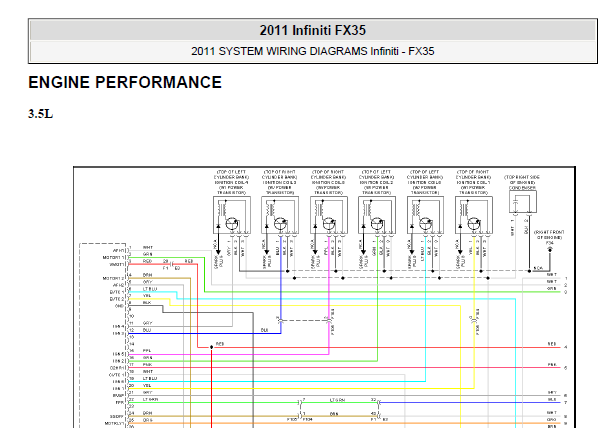Click the pin 21 GRY wire label
This screenshot has height=428, width=603.
(x=148, y=393)
